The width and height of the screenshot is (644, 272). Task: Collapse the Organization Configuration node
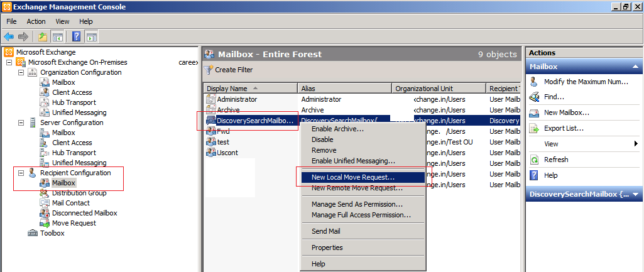coord(21,72)
